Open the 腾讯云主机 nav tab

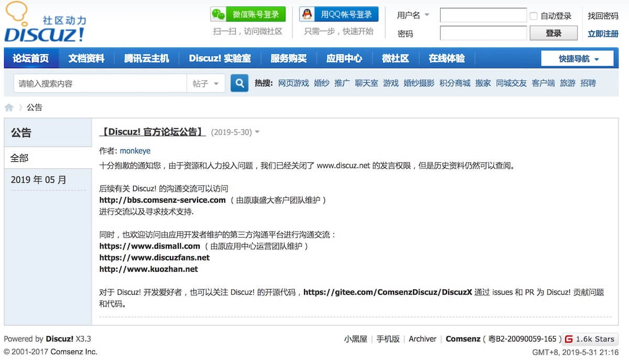point(147,59)
